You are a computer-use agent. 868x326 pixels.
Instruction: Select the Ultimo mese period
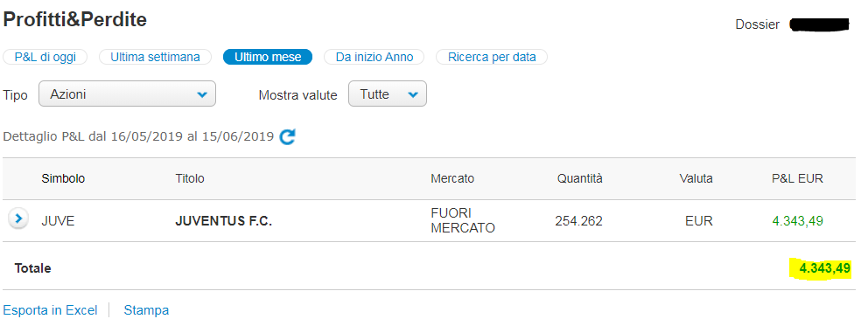(x=268, y=57)
